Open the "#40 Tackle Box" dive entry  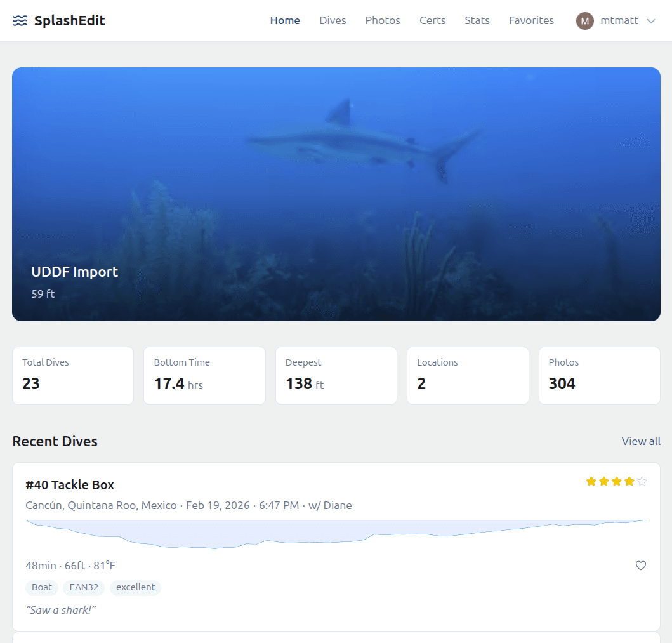coord(70,484)
